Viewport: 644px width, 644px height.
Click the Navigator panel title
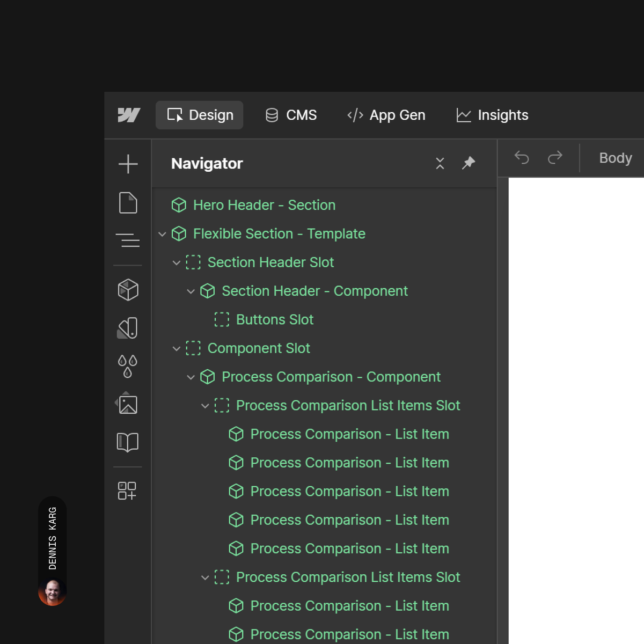point(207,163)
